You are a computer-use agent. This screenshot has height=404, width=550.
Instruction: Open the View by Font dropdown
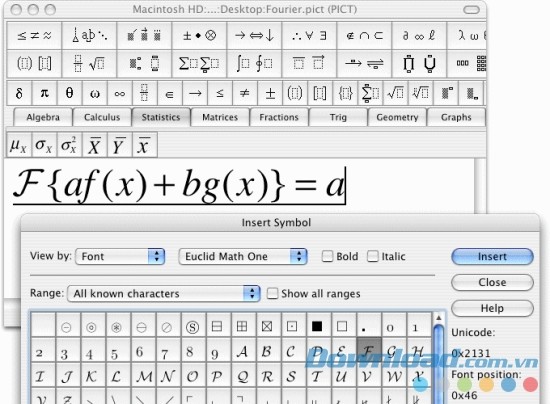(x=120, y=256)
